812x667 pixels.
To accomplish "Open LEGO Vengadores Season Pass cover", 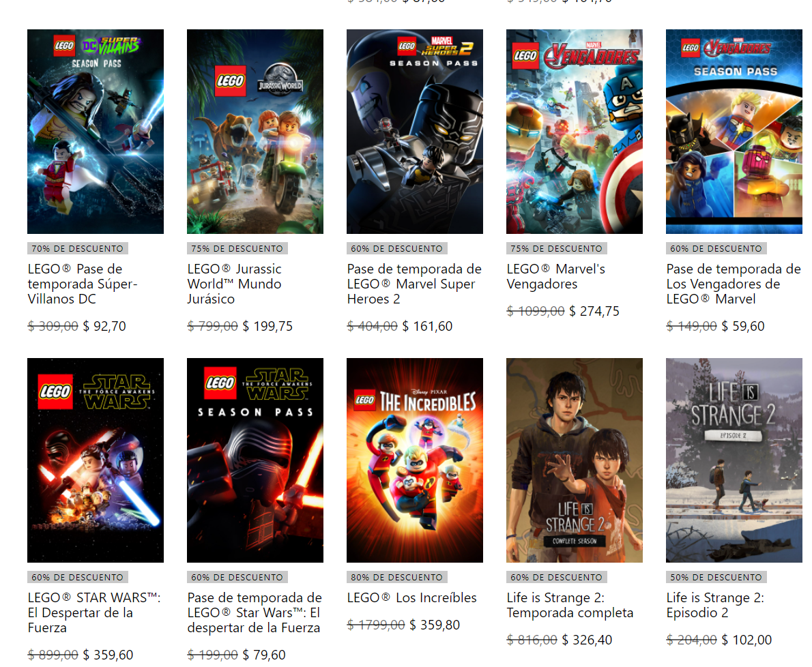I will [734, 132].
